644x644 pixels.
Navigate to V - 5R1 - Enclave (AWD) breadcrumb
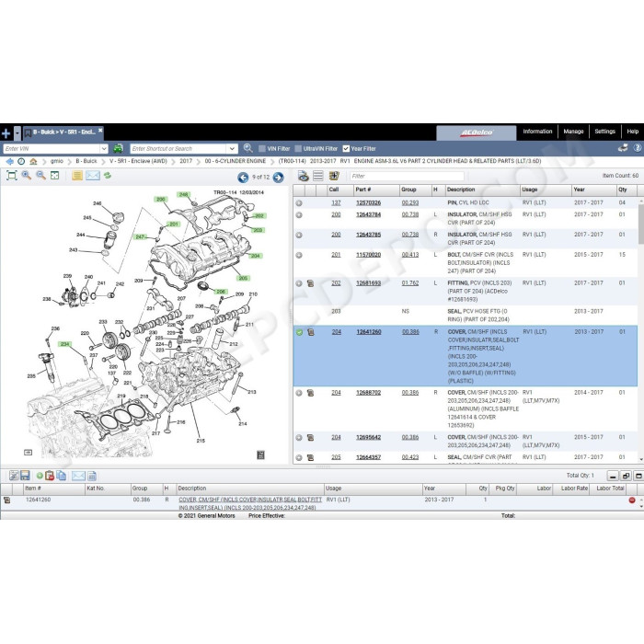[138, 161]
